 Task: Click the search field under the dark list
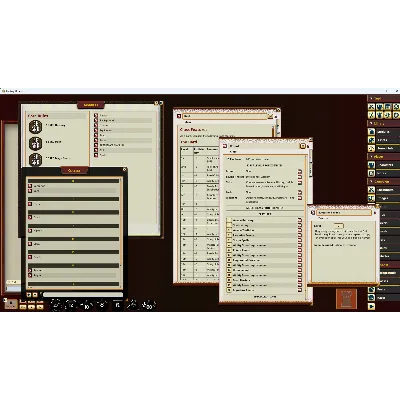click(83, 295)
